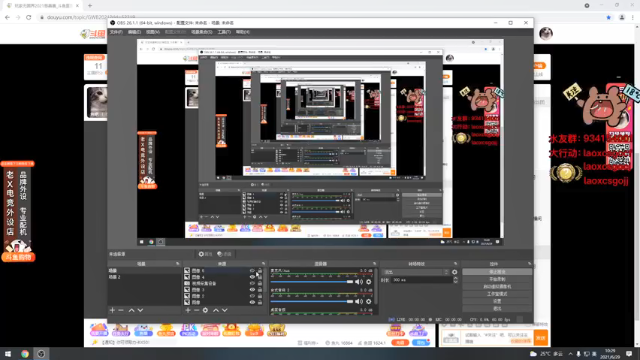Remove selected source with minus icon

(196, 310)
